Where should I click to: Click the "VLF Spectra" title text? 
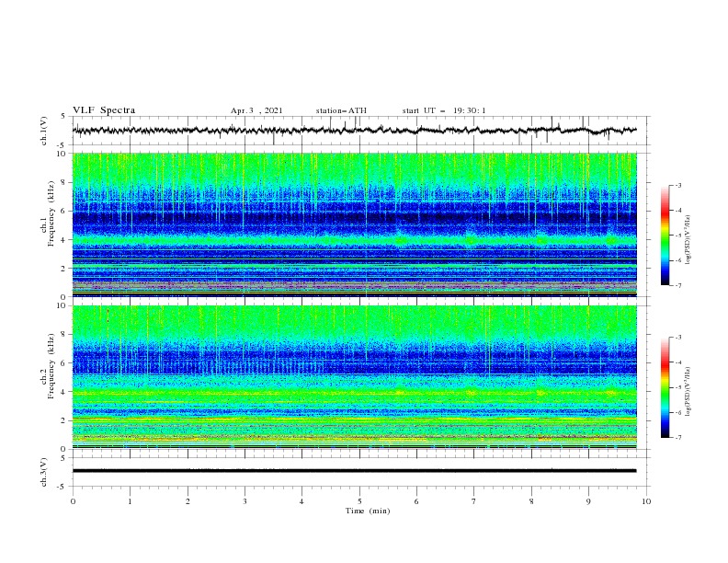pos(104,110)
